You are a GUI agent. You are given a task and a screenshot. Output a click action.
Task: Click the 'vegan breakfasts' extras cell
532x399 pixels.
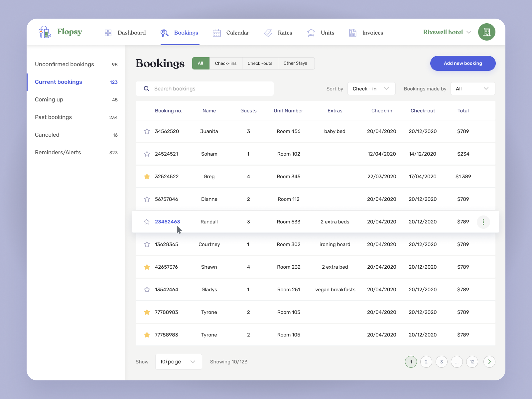click(x=335, y=290)
